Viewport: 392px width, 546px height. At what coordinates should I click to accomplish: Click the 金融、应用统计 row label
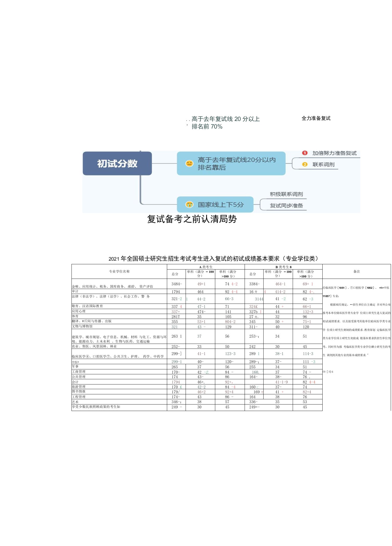[112, 286]
